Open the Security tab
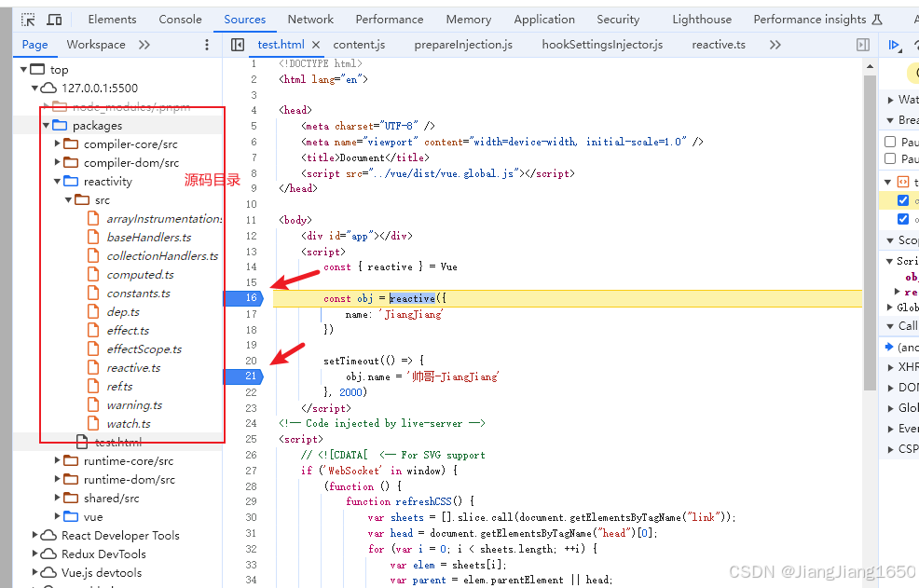Screen dimensions: 919x588 pos(618,20)
